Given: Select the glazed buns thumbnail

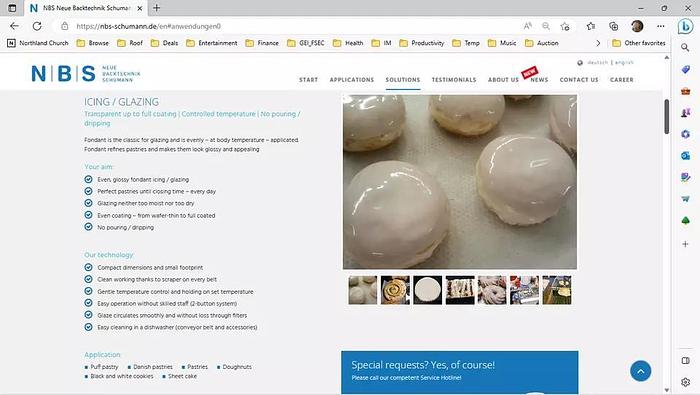Looking at the screenshot, I should coord(362,290).
